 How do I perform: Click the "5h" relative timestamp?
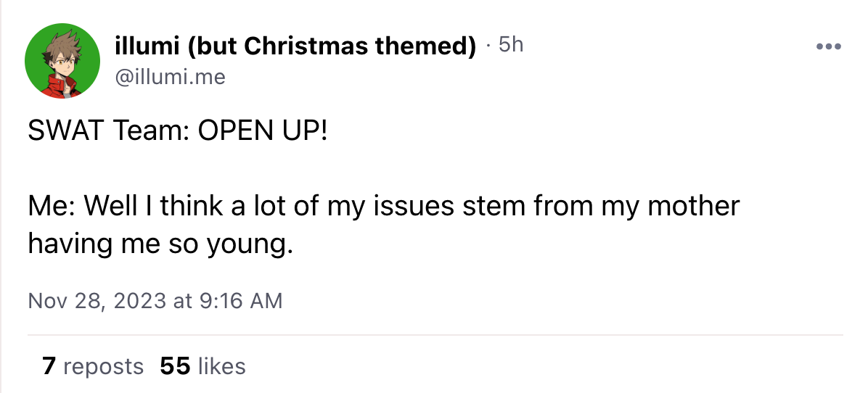pyautogui.click(x=510, y=45)
